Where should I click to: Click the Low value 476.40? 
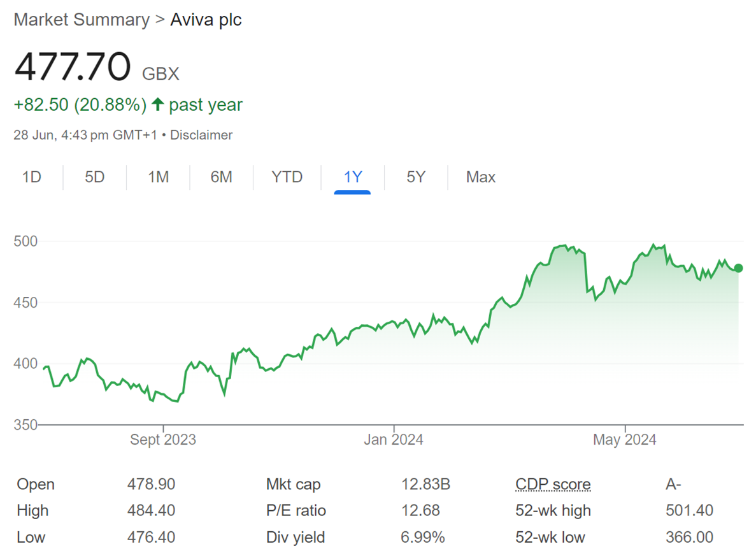pos(151,537)
